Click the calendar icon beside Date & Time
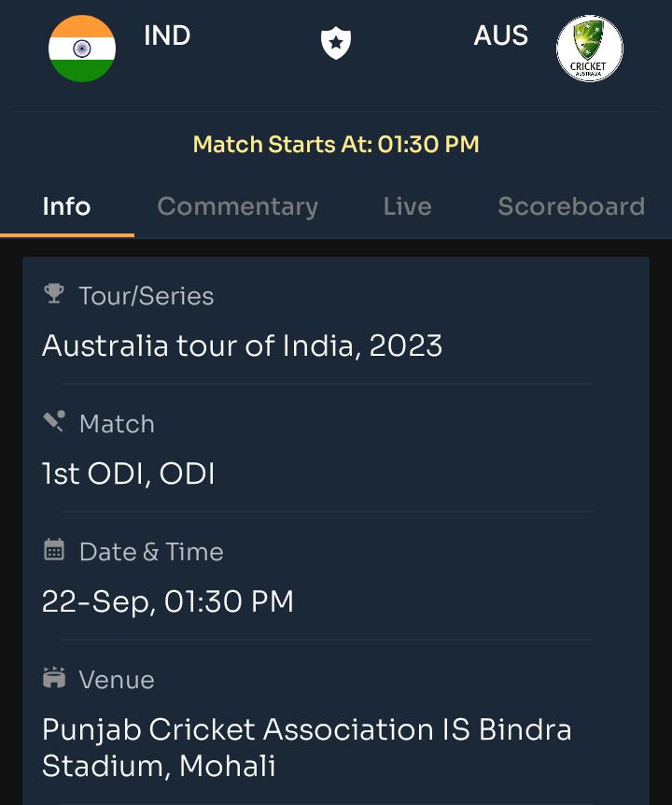This screenshot has width=672, height=805. (x=54, y=549)
